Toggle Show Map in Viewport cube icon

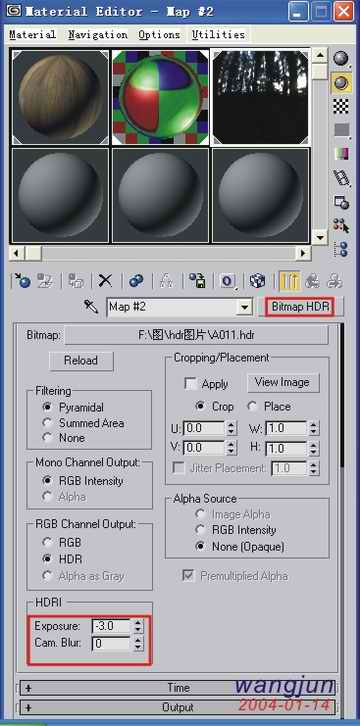click(257, 281)
